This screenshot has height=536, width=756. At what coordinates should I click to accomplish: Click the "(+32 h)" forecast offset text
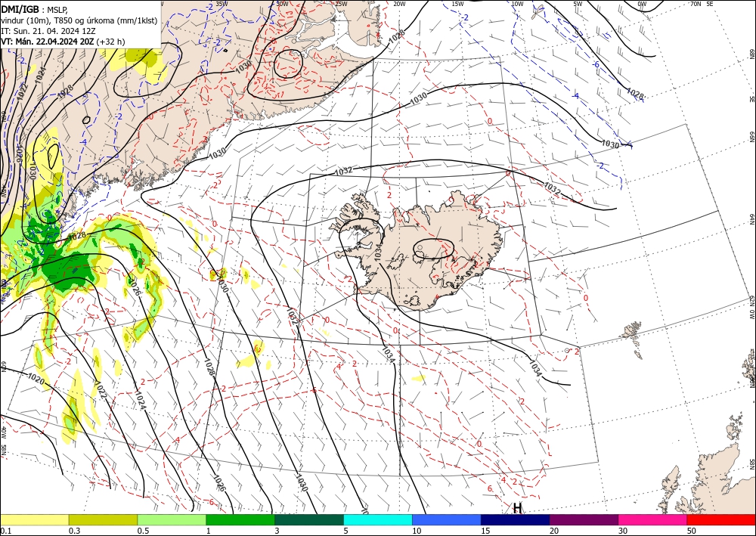pos(110,42)
